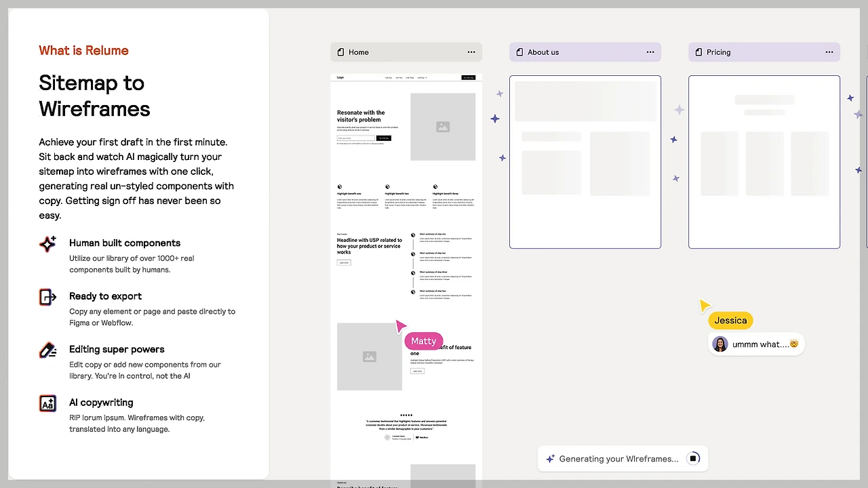868x488 pixels.
Task: Click the step two icon in the timeline
Action: click(x=413, y=254)
